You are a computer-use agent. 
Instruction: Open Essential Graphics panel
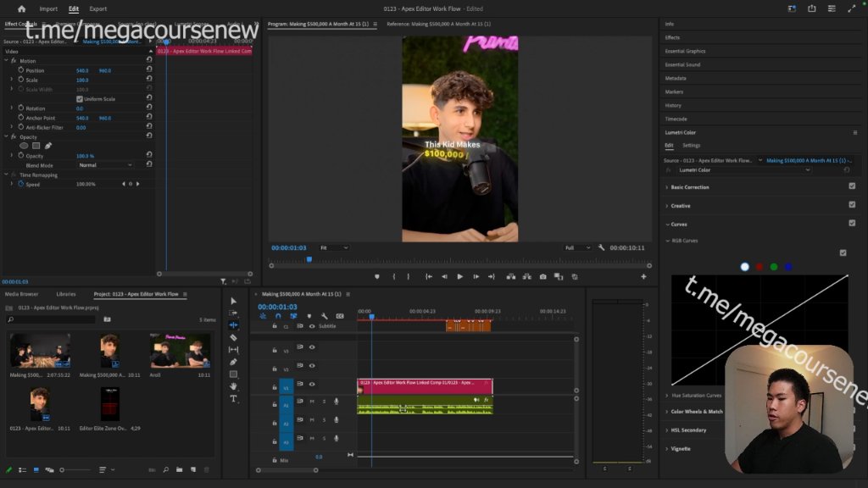[x=685, y=51]
